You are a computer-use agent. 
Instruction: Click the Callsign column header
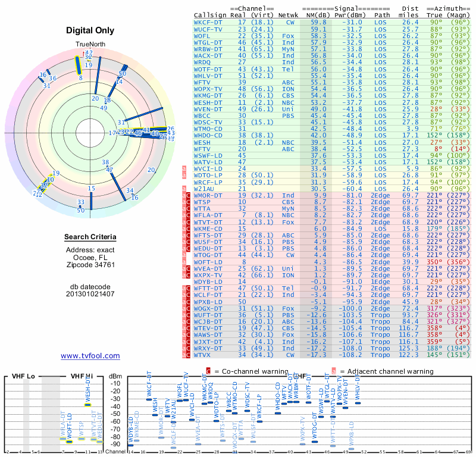(x=210, y=15)
